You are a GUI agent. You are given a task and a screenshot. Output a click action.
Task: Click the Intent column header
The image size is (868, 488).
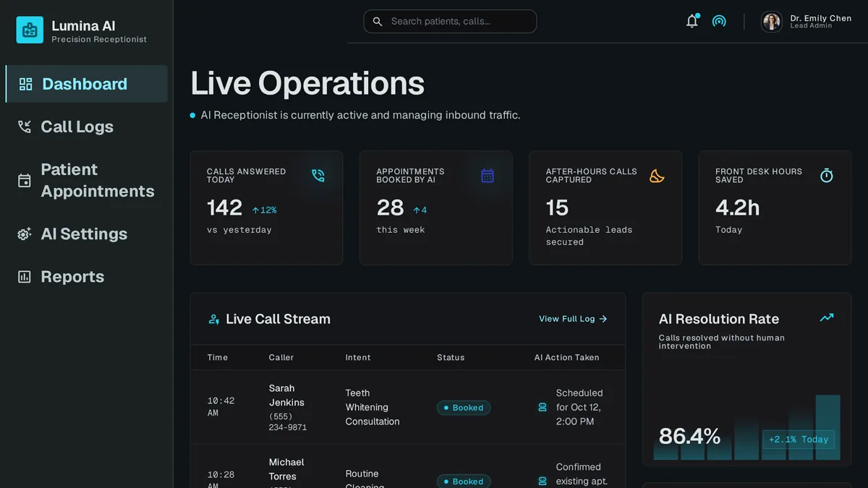click(358, 357)
